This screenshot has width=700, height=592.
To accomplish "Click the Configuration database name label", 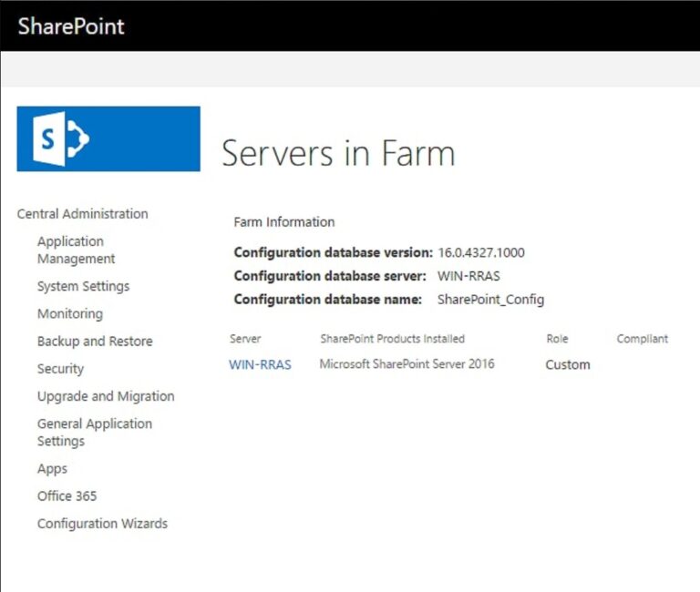I will [x=328, y=300].
